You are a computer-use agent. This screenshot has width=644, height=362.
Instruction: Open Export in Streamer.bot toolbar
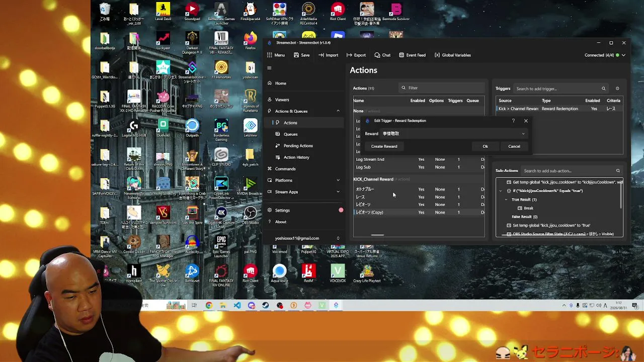tap(356, 55)
